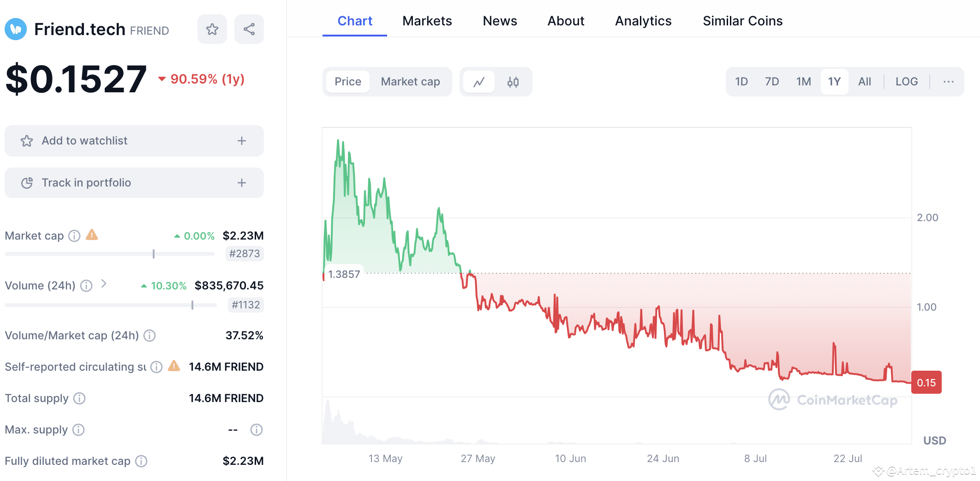Toggle chart to Market cap view
Screen dimensions: 980x481
coord(410,82)
